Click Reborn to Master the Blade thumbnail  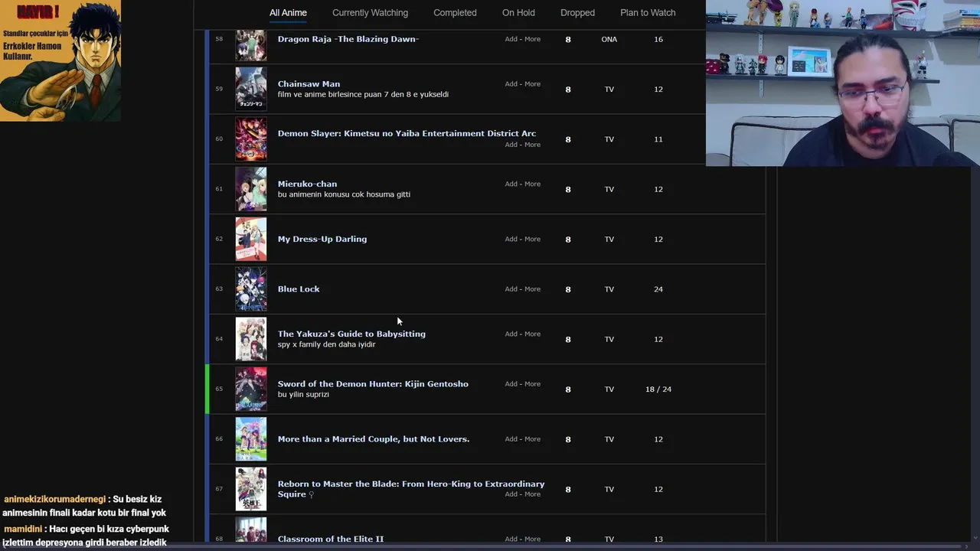251,489
